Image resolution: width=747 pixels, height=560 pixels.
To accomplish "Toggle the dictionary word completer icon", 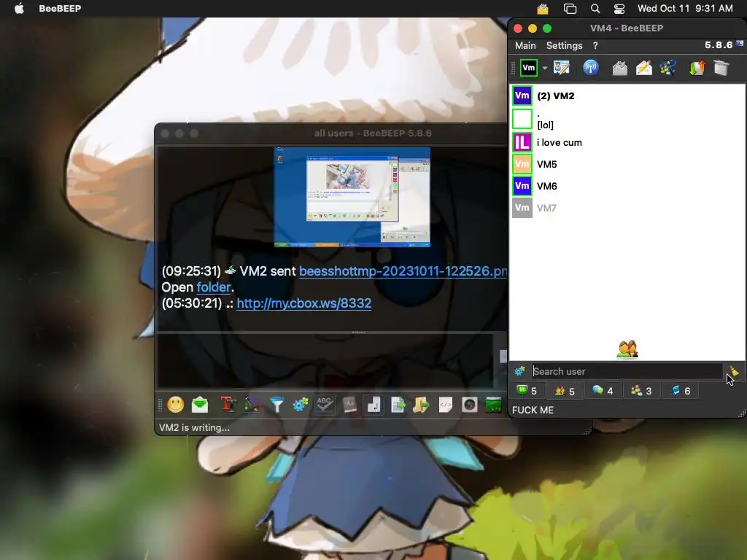I will [x=349, y=405].
